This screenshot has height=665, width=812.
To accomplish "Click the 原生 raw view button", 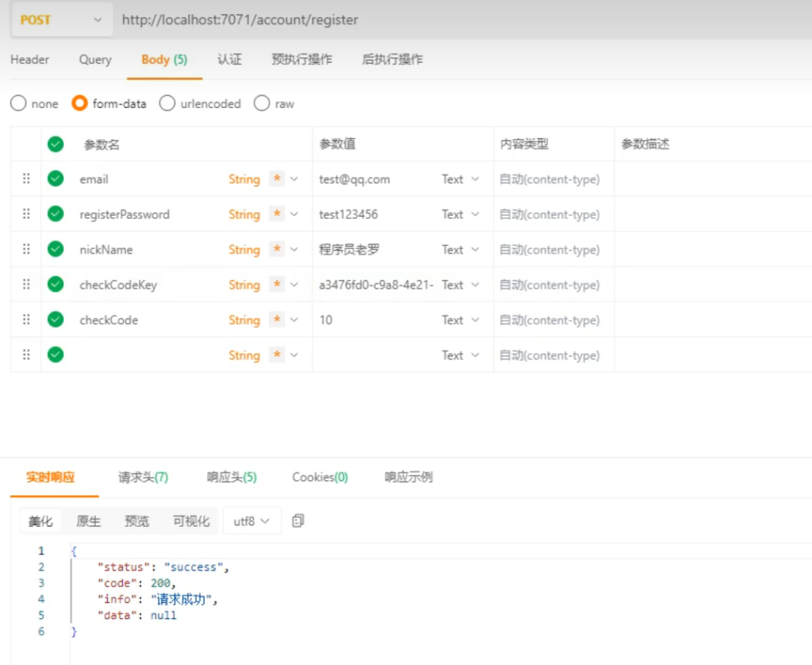I will pos(88,521).
